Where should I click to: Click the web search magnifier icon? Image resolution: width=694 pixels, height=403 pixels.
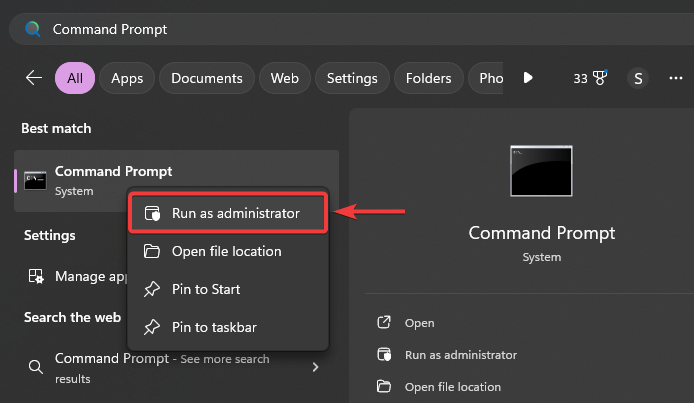point(35,367)
